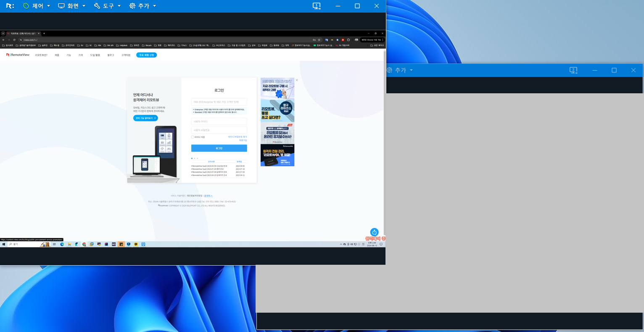Screen dimensions: 644x332
Task: Click the 사용자 비밀번호 input field
Action: click(219, 130)
